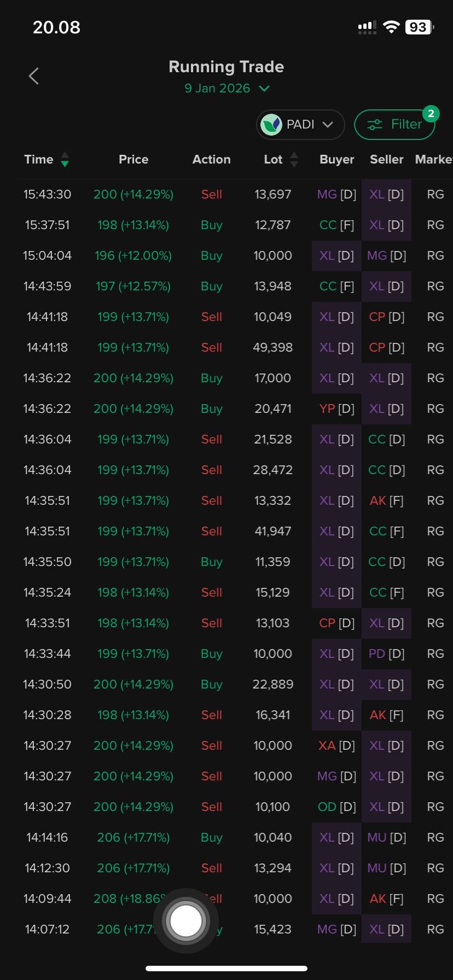Tap the back arrow icon
This screenshot has height=980, width=453.
pyautogui.click(x=34, y=76)
